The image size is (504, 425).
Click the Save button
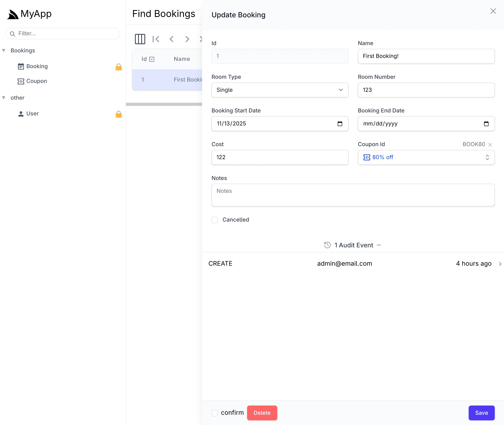point(481,413)
